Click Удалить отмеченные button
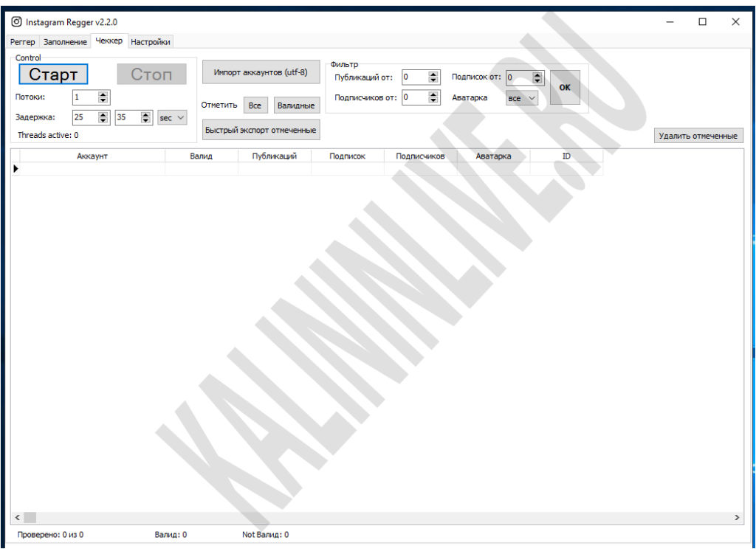Screen dimensions: 756x554 (x=698, y=136)
